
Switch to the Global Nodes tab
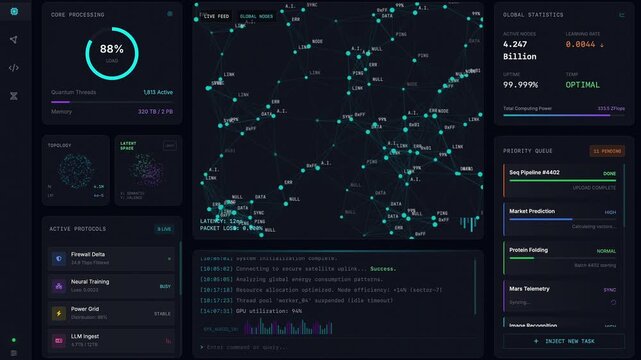pos(256,16)
